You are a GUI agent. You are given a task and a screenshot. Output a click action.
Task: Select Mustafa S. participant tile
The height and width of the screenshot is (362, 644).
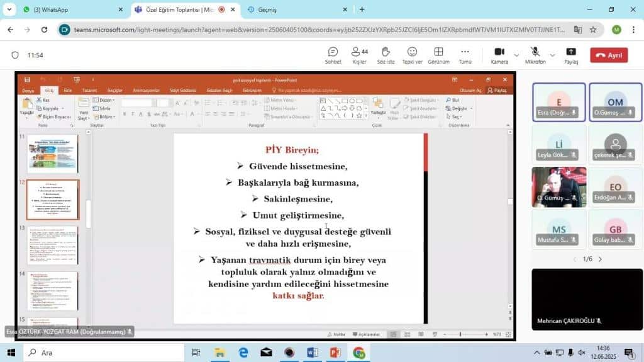tap(558, 229)
